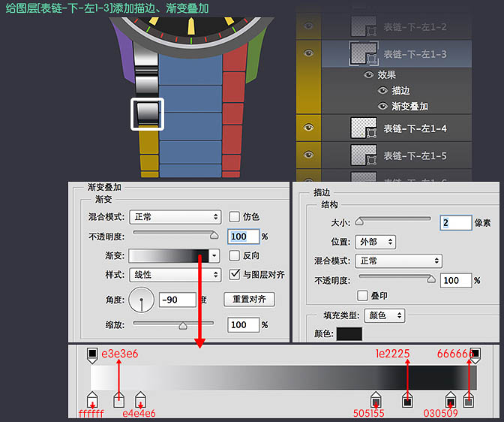Click the highlighted metal watch band link
This screenshot has width=504, height=422.
(x=147, y=113)
